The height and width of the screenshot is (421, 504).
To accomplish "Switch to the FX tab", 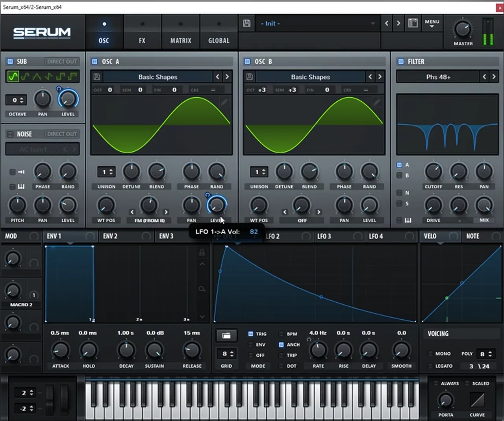I will coord(142,32).
